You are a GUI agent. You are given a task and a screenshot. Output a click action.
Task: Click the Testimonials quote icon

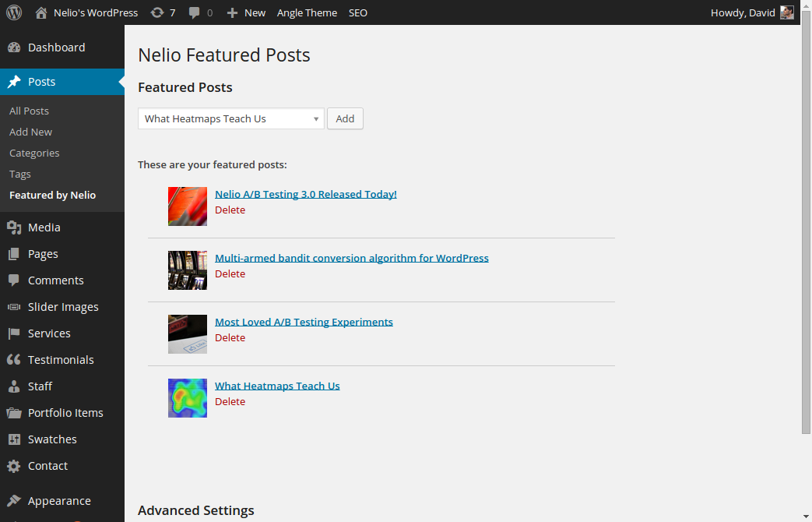(x=14, y=360)
